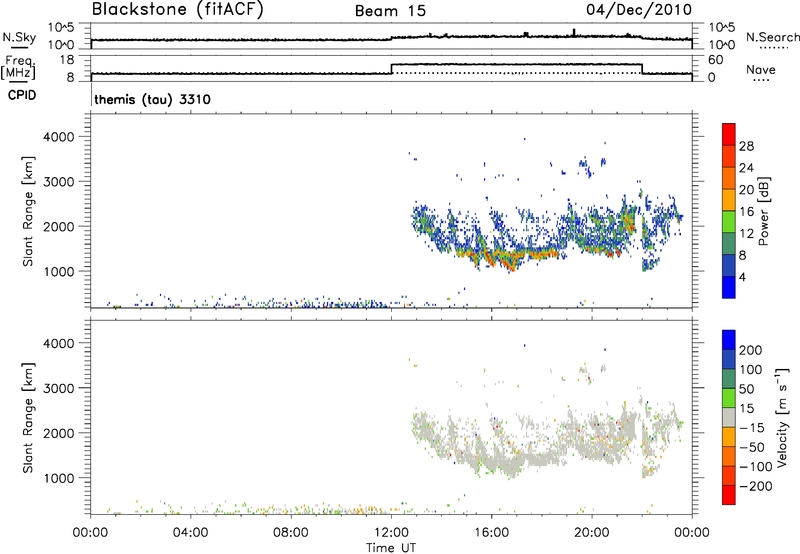The height and width of the screenshot is (554, 800).
Task: Pick the red bottom segment of Velocity colorbar
Action: (729, 495)
